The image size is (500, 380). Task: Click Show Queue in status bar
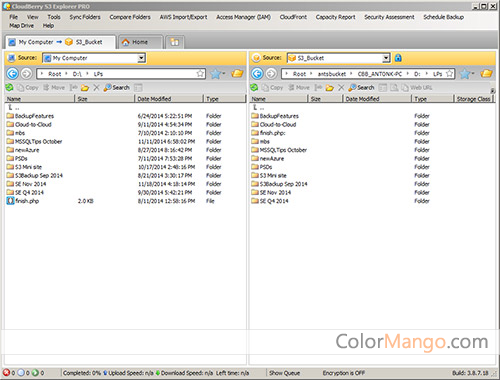coord(284,373)
